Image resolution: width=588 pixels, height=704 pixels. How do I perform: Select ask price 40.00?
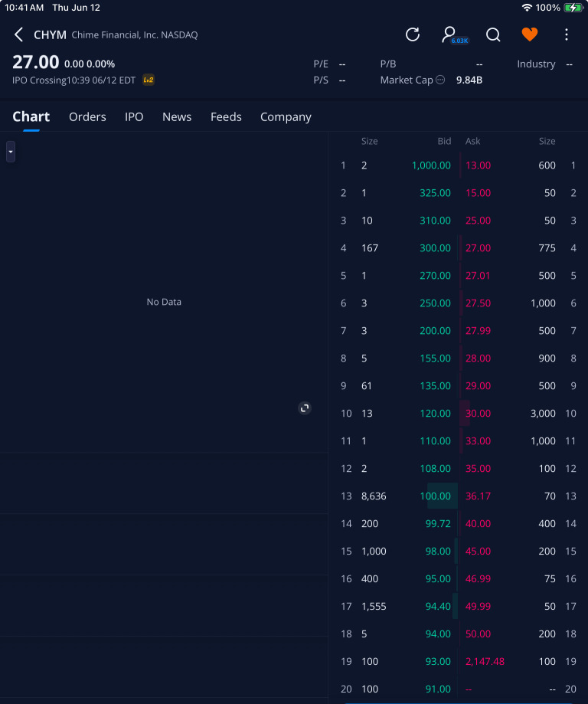[x=478, y=523]
